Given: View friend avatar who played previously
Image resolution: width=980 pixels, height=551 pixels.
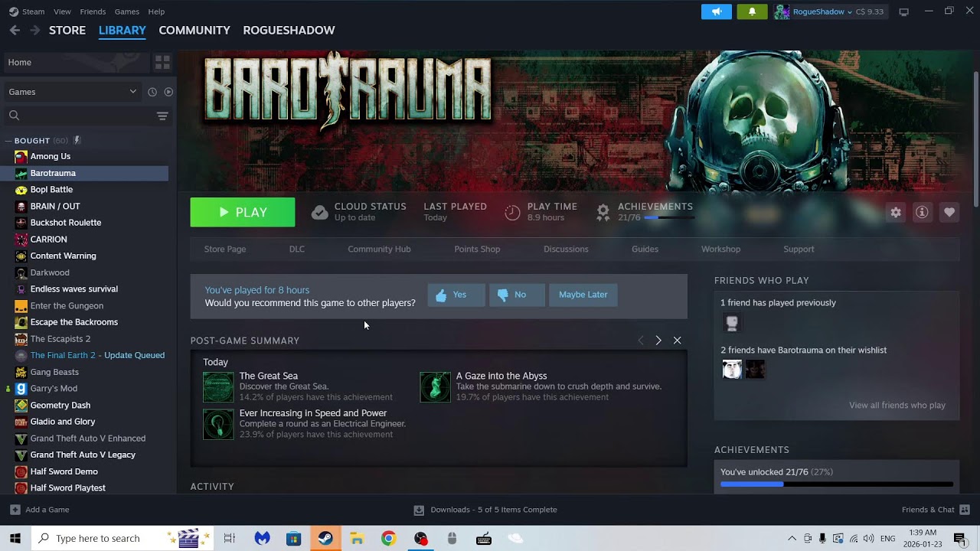Looking at the screenshot, I should [x=732, y=322].
